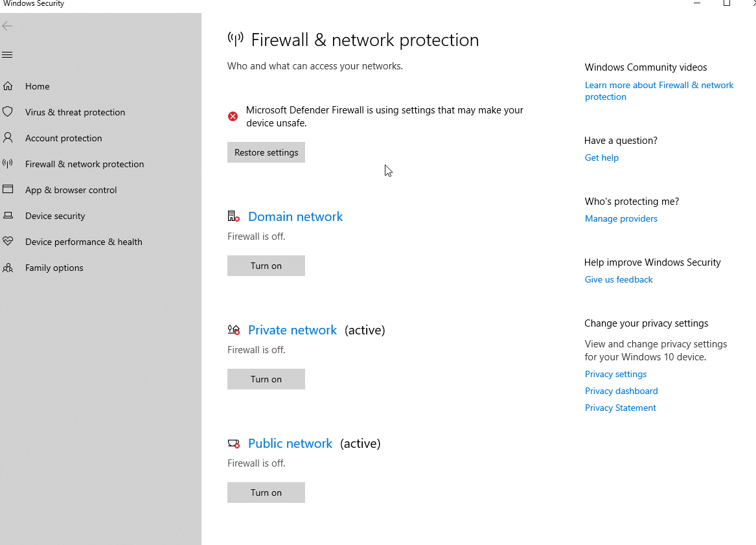Click the back arrow icon
This screenshot has height=545, width=756.
(x=7, y=26)
